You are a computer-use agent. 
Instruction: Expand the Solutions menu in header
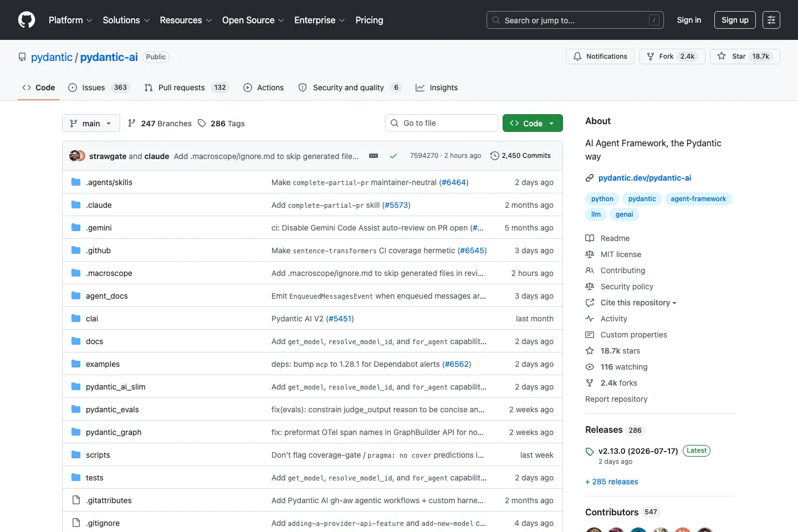(x=126, y=20)
